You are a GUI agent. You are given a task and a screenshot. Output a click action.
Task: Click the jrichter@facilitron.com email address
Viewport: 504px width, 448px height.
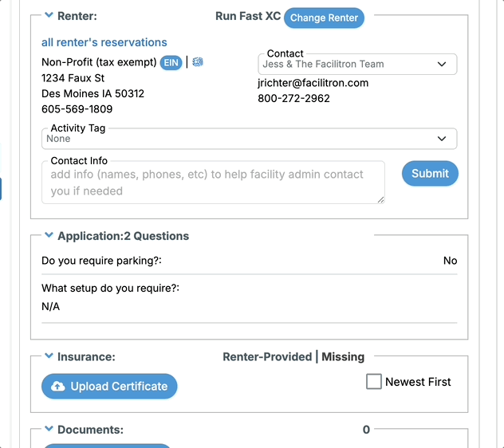click(313, 83)
